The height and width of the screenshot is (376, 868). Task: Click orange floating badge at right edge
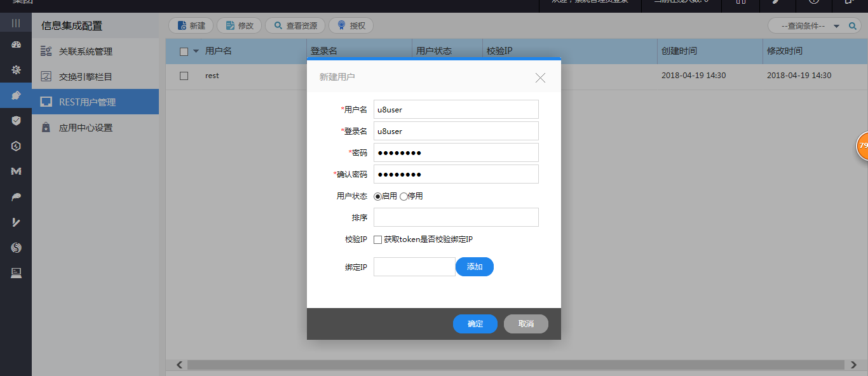point(862,146)
